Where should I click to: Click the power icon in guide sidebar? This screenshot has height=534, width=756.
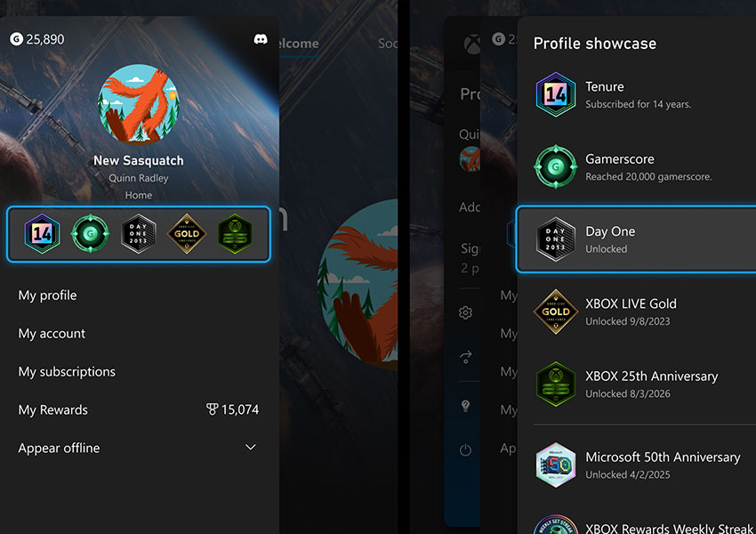tap(465, 450)
